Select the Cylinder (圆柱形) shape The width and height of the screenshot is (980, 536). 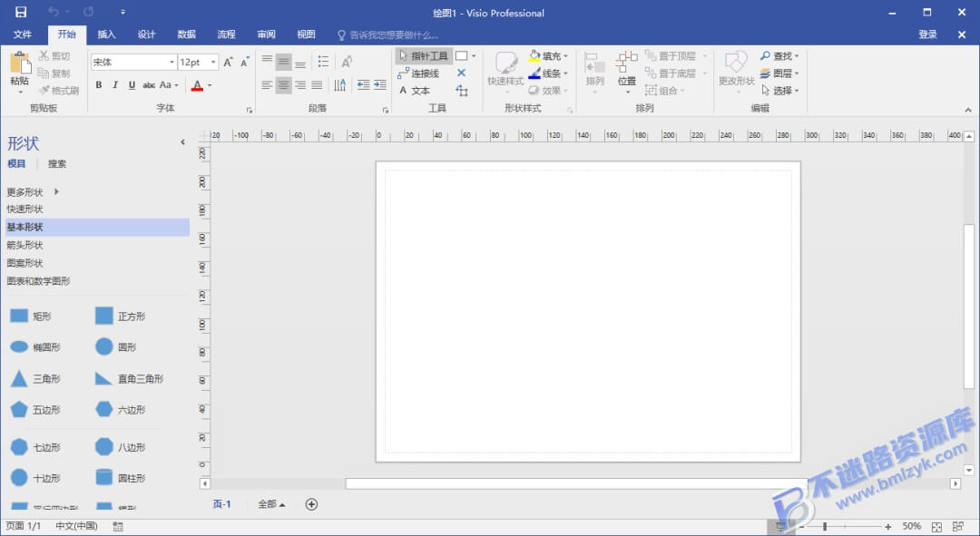pos(120,478)
